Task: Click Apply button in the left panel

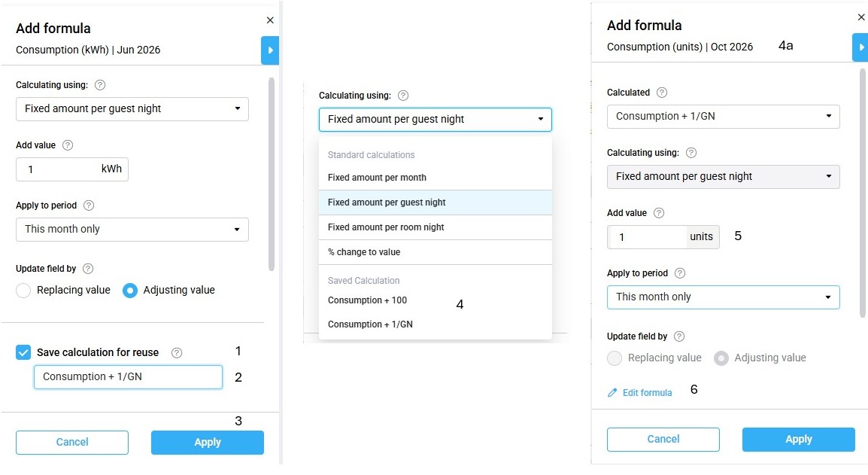Action: coord(207,443)
